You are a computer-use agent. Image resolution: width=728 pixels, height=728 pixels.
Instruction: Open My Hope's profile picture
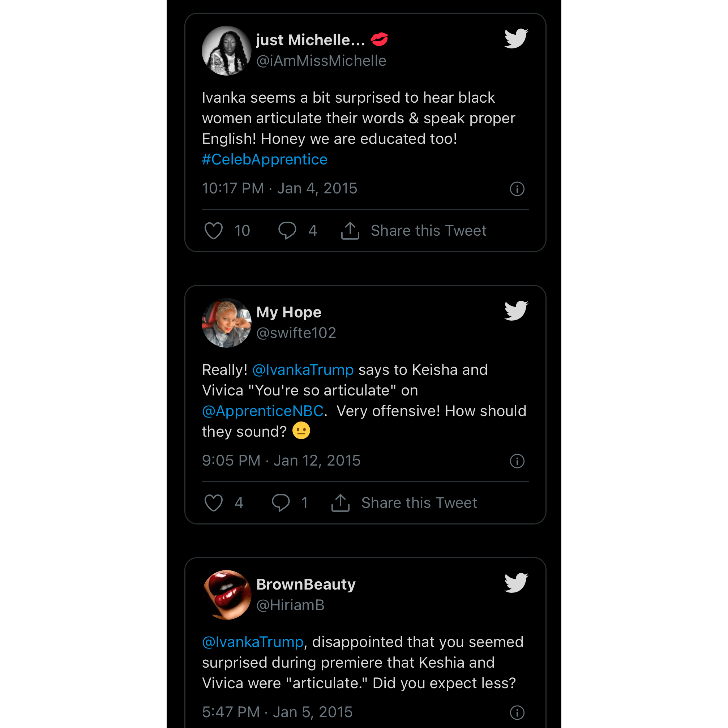pyautogui.click(x=227, y=322)
